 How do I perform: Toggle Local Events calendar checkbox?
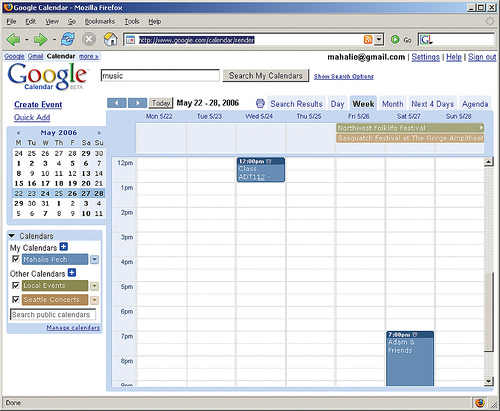tap(16, 285)
